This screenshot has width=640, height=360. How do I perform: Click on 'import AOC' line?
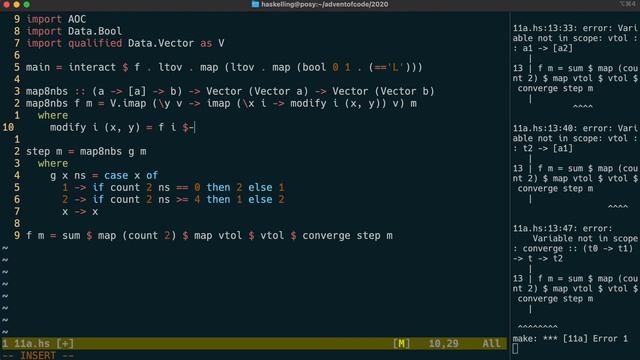coord(56,19)
